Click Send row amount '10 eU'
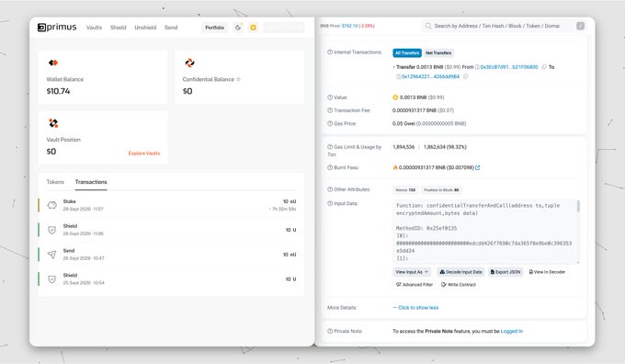Viewport: 625px width, 364px height. click(x=290, y=255)
